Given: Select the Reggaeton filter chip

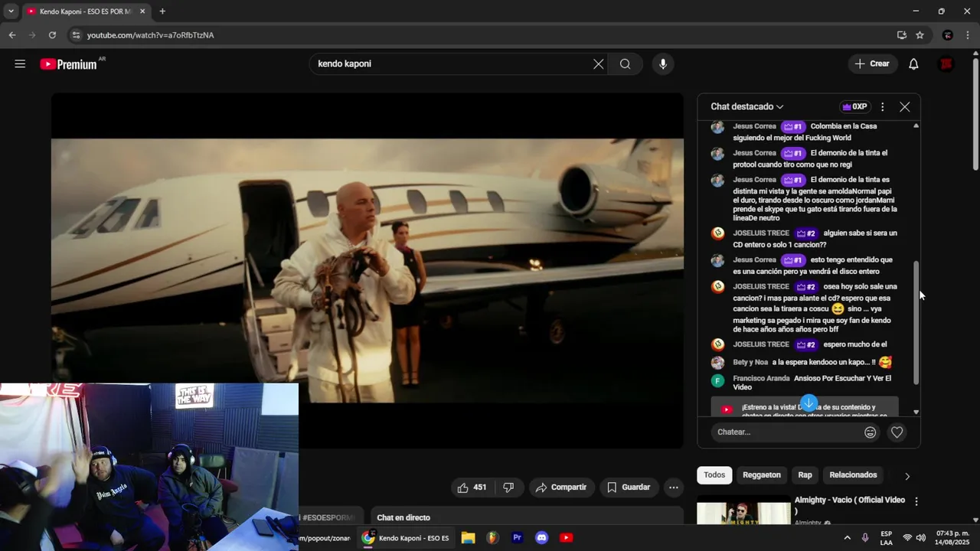Looking at the screenshot, I should click(x=762, y=475).
